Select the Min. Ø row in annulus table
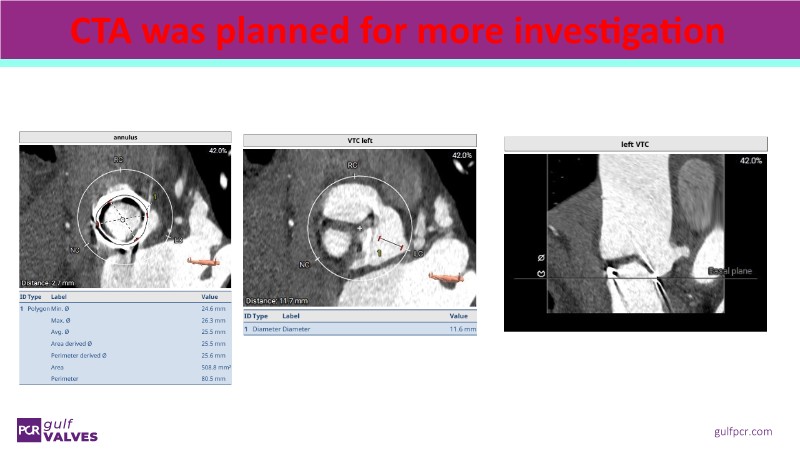The width and height of the screenshot is (800, 450). tap(125, 310)
